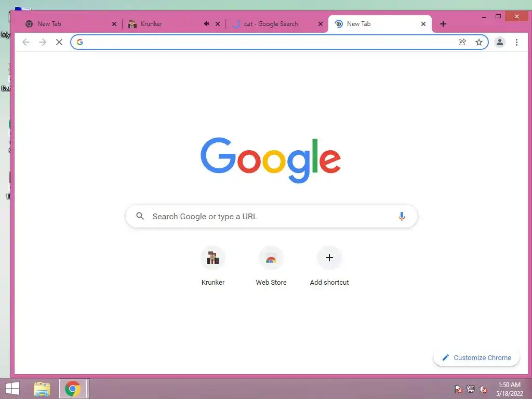Open the Web Store shortcut tile
This screenshot has height=399, width=532.
coord(271,267)
